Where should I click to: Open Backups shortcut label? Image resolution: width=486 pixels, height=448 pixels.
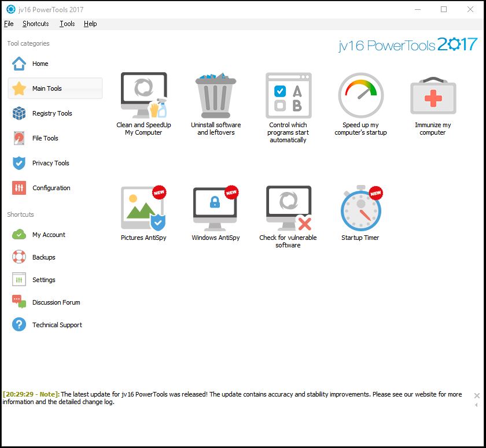point(44,257)
